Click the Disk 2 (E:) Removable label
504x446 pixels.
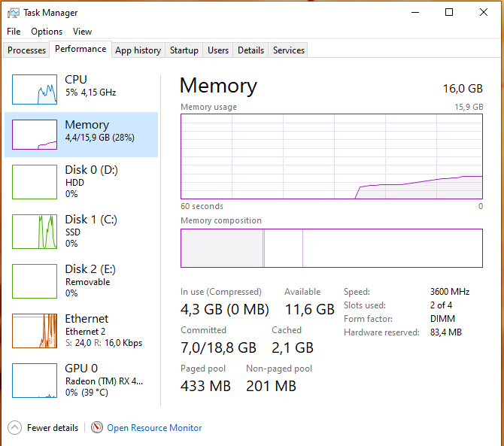90,275
